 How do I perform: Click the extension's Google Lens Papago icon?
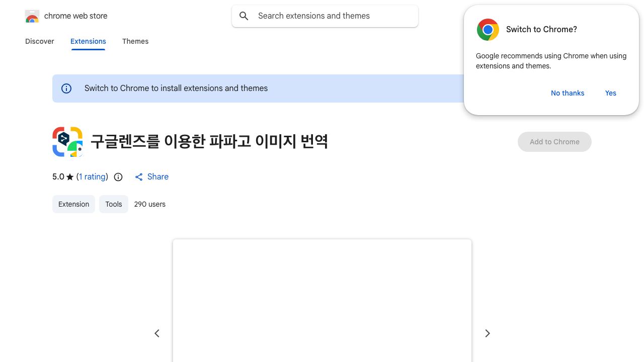(67, 142)
